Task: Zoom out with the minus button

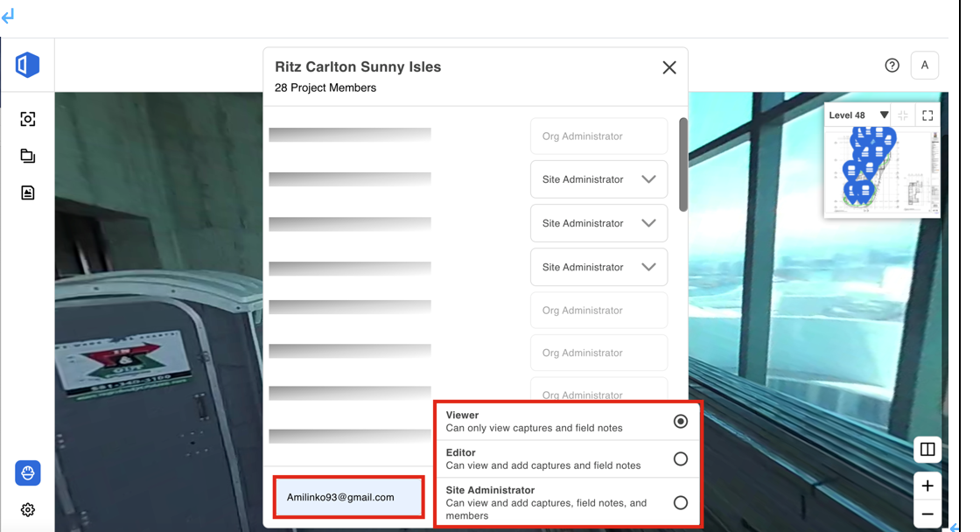Action: point(927,514)
